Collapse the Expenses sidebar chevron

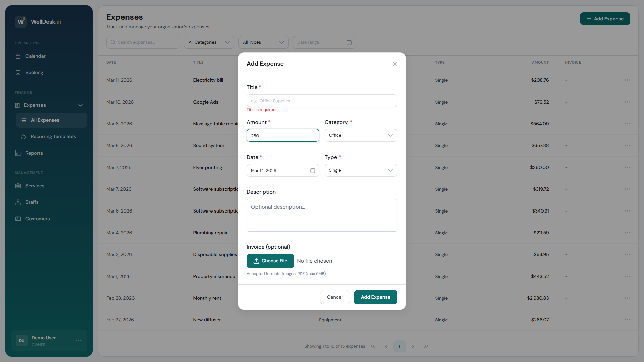(80, 105)
